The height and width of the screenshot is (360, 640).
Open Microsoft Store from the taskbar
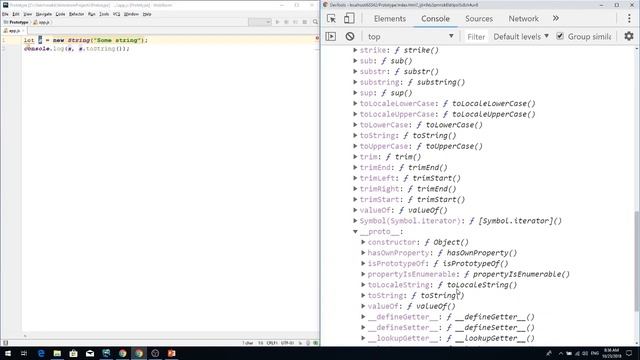pos(73,353)
